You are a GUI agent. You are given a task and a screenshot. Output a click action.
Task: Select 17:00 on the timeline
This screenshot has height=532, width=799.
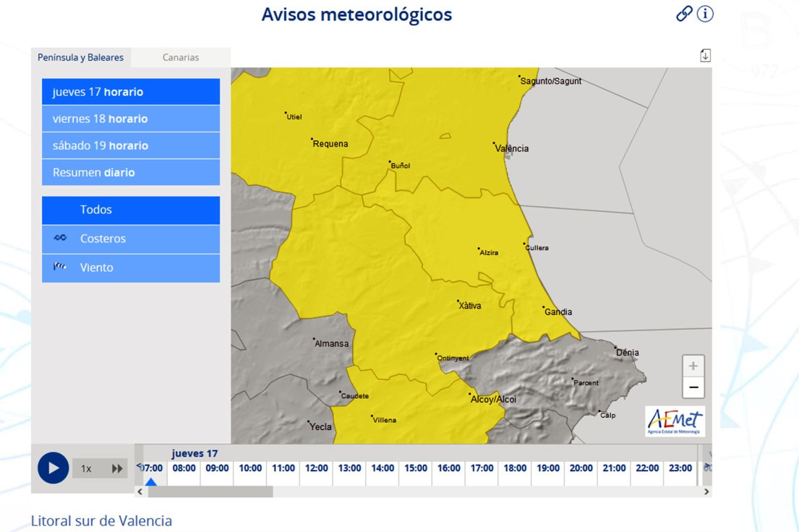482,468
